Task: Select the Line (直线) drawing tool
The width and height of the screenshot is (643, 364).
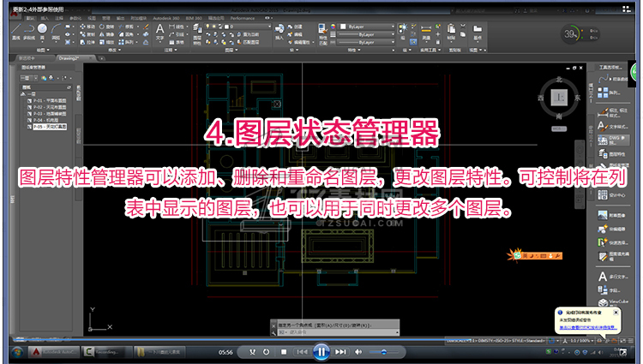Action: 16,31
